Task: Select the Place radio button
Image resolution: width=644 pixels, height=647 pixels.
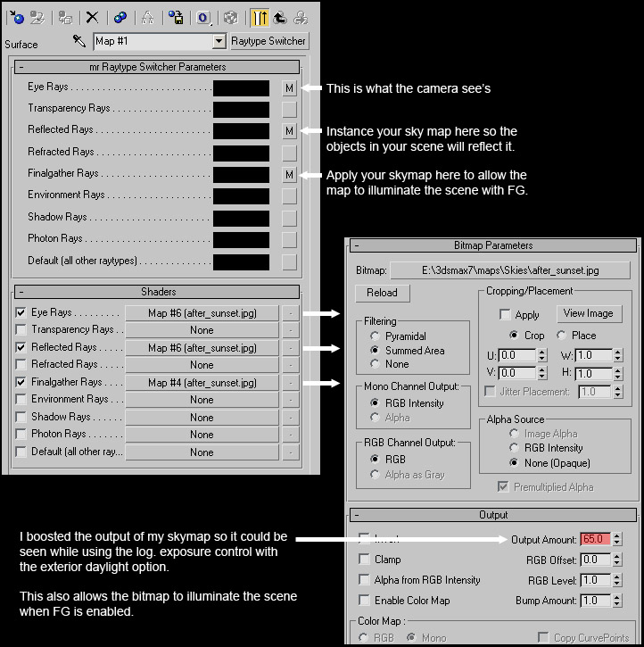Action: tap(561, 335)
